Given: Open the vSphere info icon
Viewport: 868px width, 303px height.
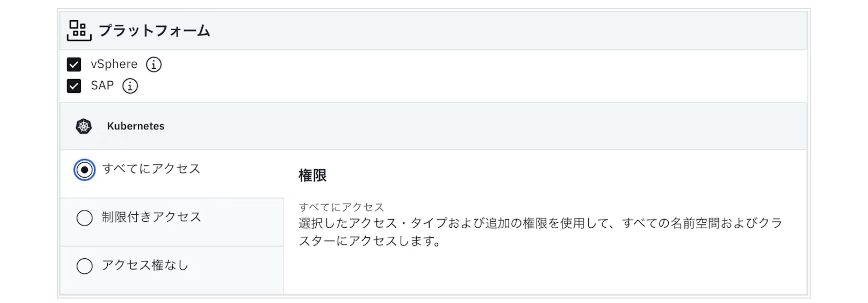Looking at the screenshot, I should pyautogui.click(x=154, y=64).
